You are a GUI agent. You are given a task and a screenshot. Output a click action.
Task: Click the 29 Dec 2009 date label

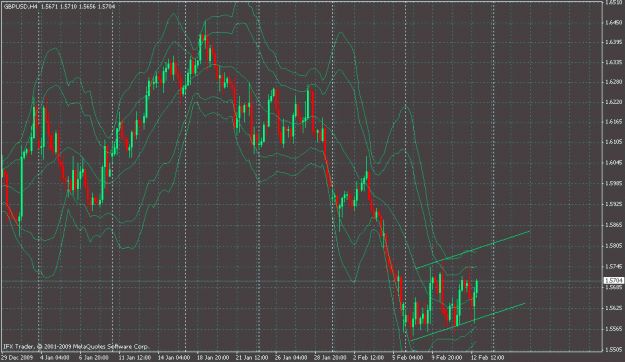coord(17,357)
